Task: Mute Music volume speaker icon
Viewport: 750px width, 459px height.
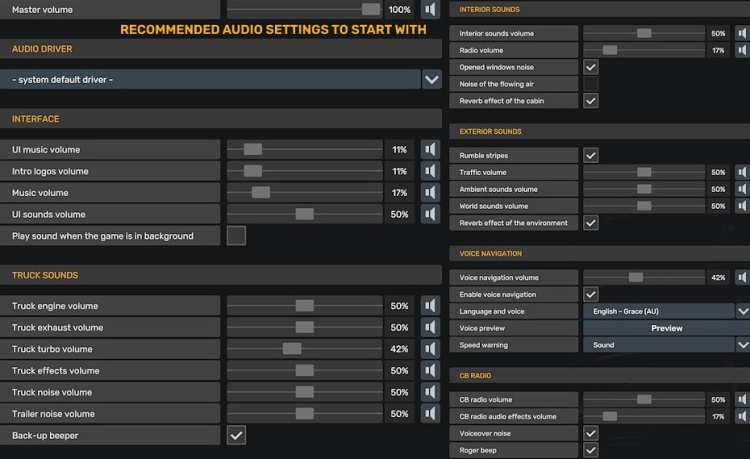Action: pos(430,192)
